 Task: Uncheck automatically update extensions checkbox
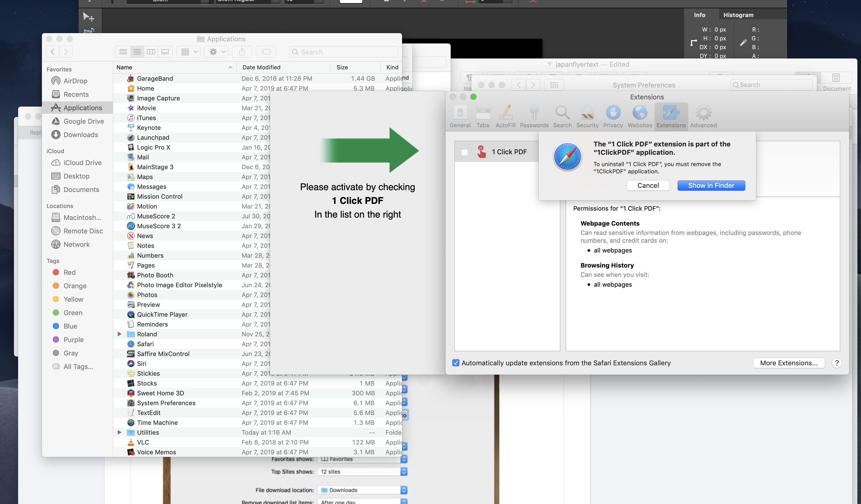click(x=456, y=363)
